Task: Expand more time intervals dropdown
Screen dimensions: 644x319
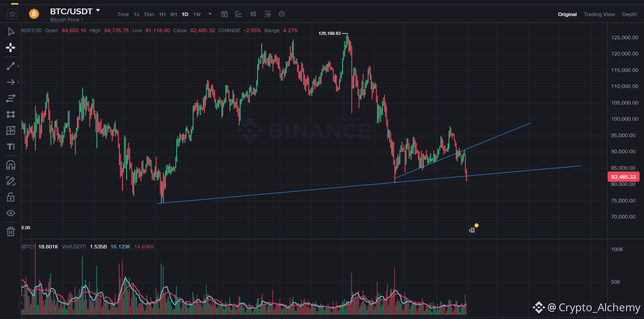Action: (x=210, y=14)
